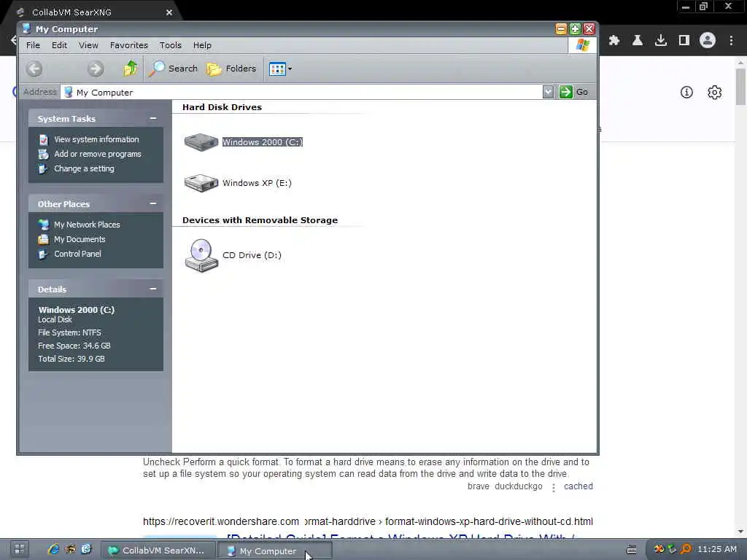The image size is (747, 560).
Task: Close the CollabVM SearXNG browser tab
Action: point(169,12)
